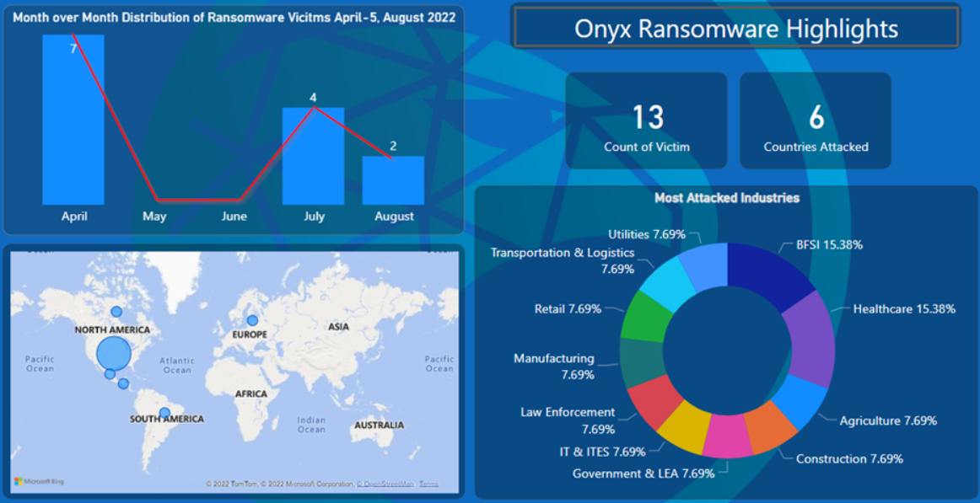Click the South America bubble on the map
This screenshot has height=503, width=980.
(164, 413)
